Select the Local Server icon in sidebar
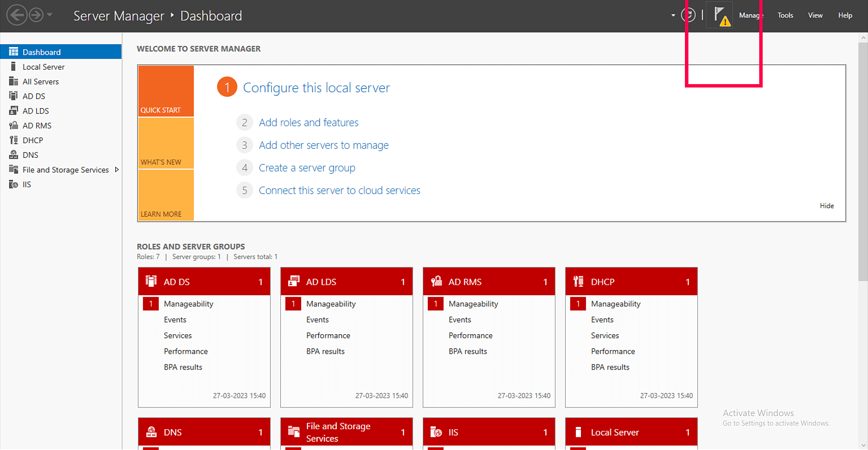This screenshot has width=868, height=450. tap(14, 66)
